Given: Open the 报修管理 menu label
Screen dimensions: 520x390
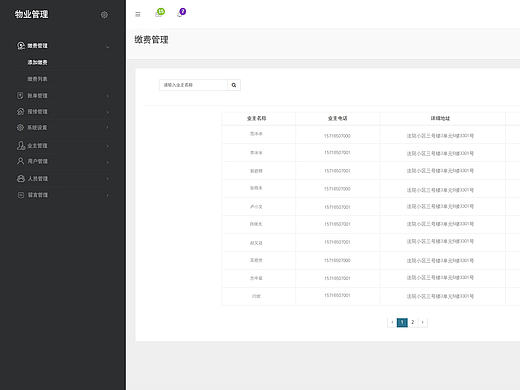Looking at the screenshot, I should coord(37,112).
